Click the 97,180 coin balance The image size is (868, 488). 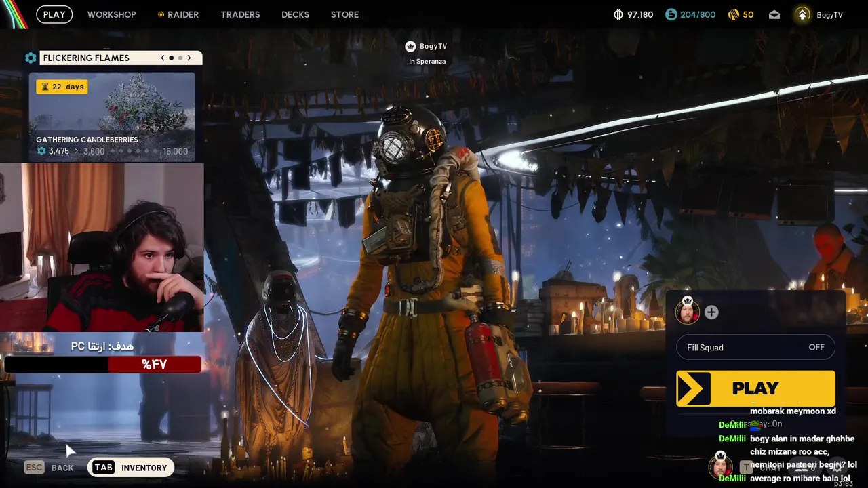pyautogui.click(x=640, y=14)
